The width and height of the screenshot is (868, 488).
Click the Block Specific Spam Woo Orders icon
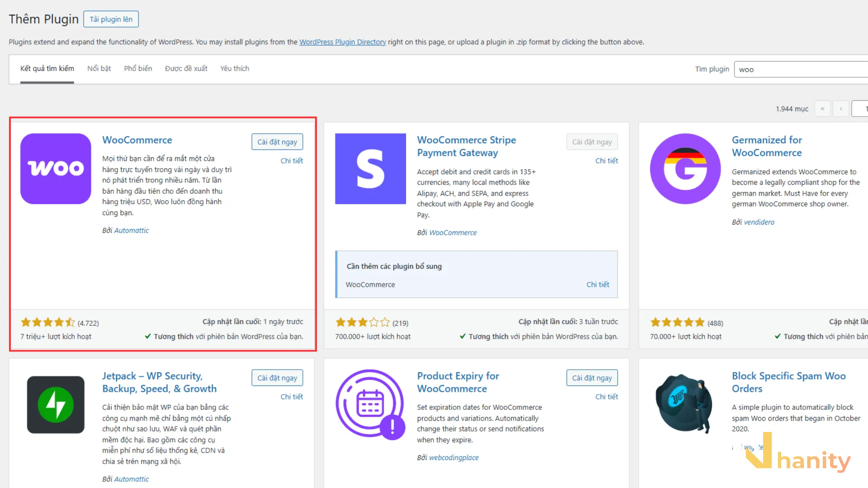coord(684,403)
